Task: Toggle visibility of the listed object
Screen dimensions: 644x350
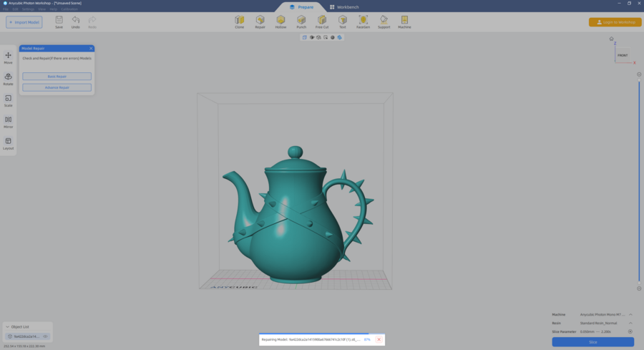Action: [46, 336]
